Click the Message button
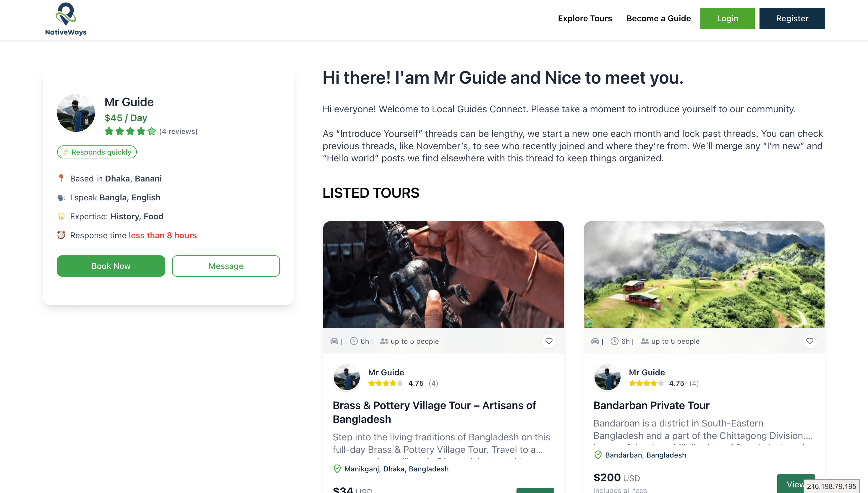The image size is (868, 493). (226, 266)
